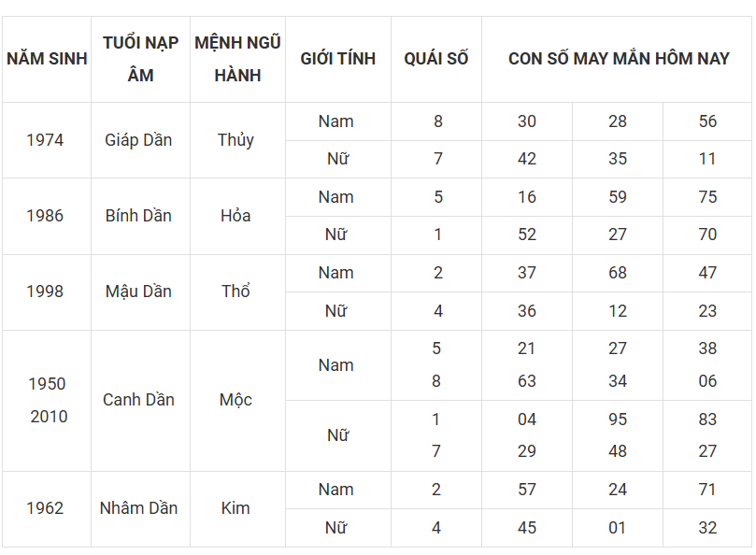Select the GIỚI TÍNH column header
The height and width of the screenshot is (555, 756).
point(338,59)
